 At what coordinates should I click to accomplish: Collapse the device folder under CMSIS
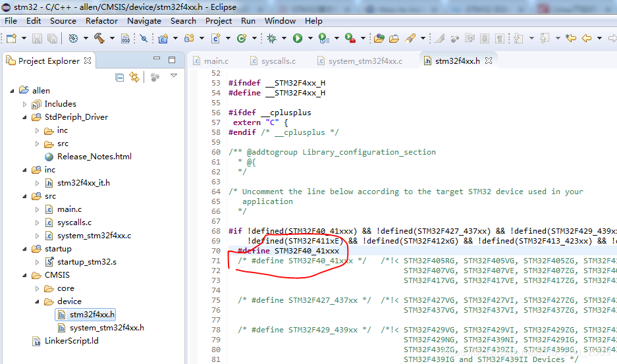[x=38, y=302]
